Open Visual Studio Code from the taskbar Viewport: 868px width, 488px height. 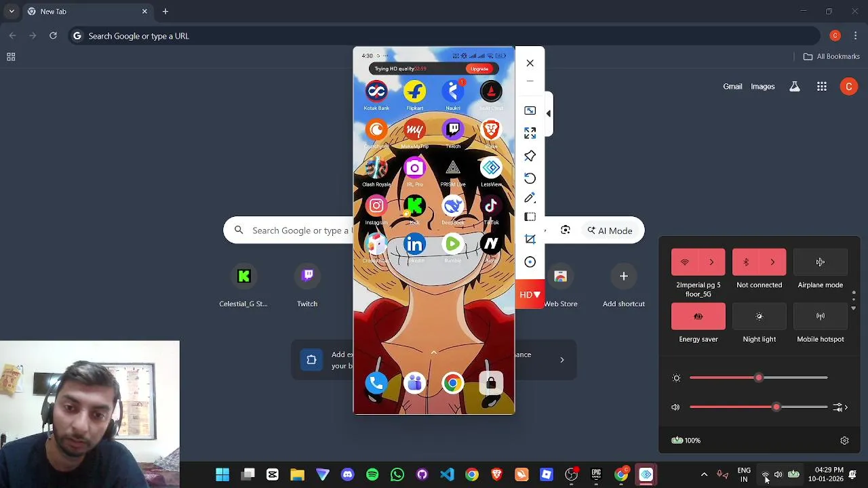tap(447, 474)
